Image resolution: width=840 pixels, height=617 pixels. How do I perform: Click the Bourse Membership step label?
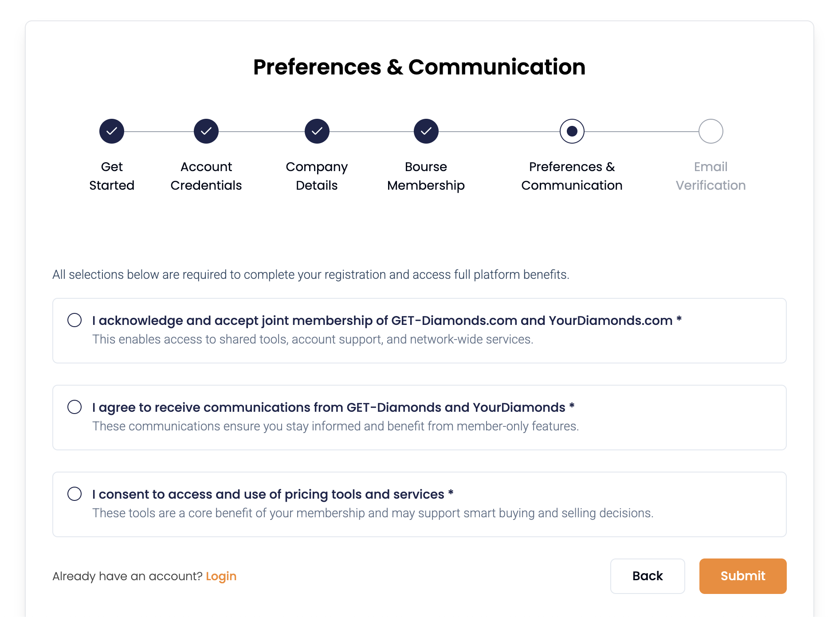[x=426, y=176]
